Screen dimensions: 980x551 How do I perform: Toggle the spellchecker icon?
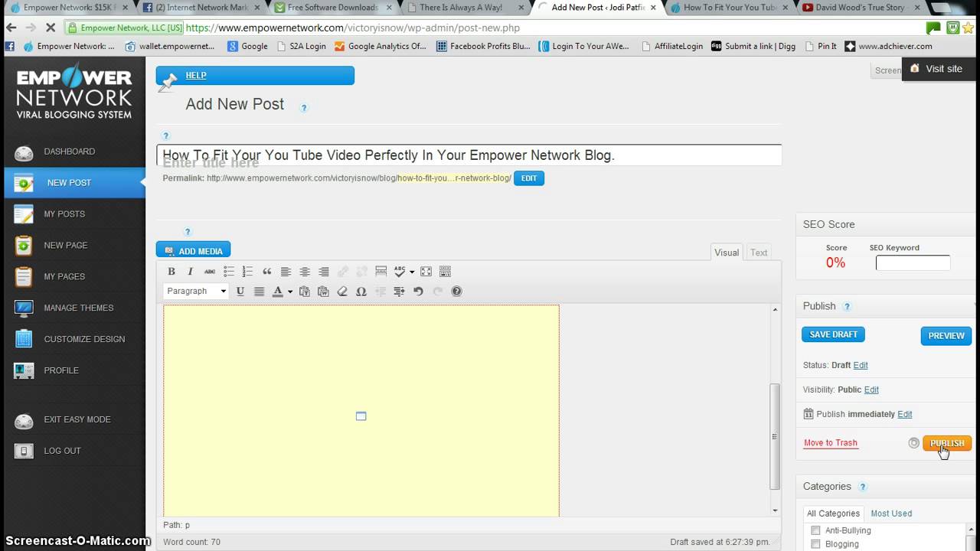tap(400, 272)
